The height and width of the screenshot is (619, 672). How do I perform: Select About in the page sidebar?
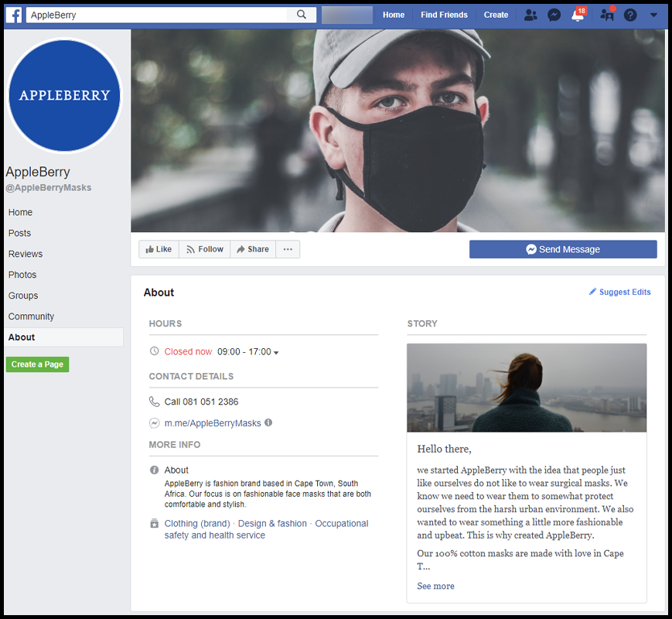[64, 337]
